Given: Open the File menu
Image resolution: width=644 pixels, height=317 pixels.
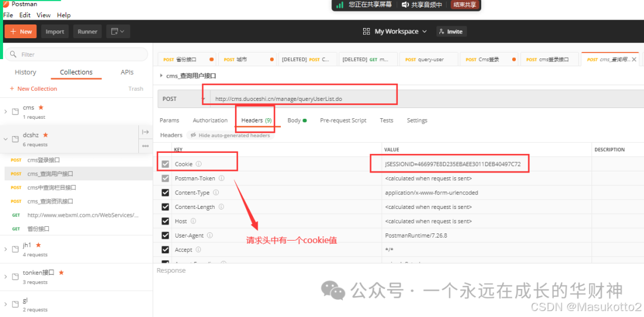Looking at the screenshot, I should pos(8,15).
